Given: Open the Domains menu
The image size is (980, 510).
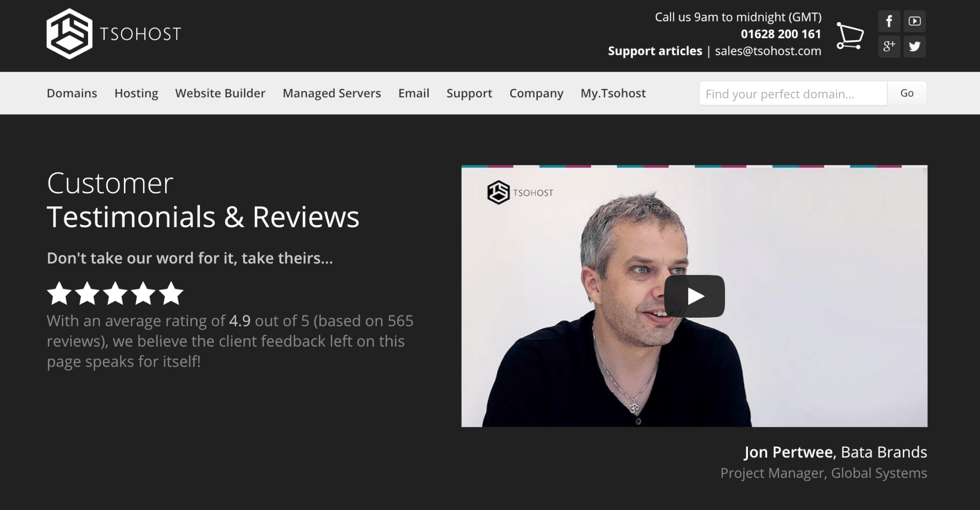Looking at the screenshot, I should [x=72, y=93].
